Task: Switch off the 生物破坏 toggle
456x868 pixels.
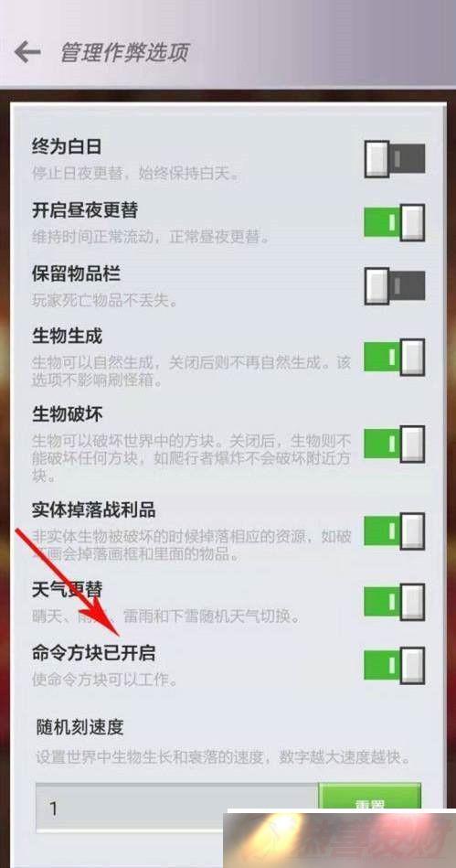Action: (x=395, y=444)
